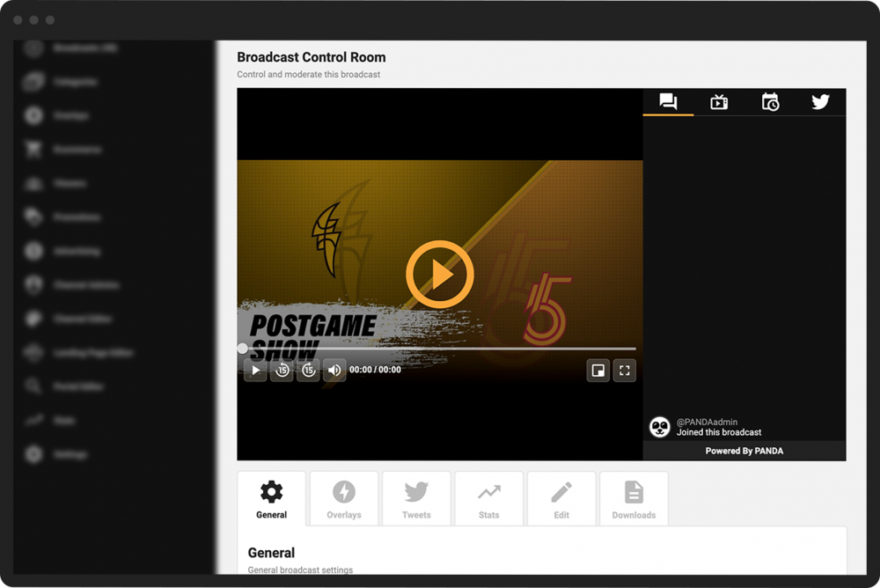This screenshot has width=880, height=588.
Task: Open the Downloads tab
Action: click(634, 498)
